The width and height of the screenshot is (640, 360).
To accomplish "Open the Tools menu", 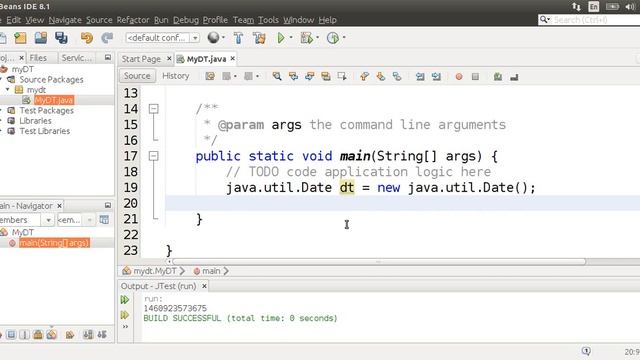I will tap(268, 20).
